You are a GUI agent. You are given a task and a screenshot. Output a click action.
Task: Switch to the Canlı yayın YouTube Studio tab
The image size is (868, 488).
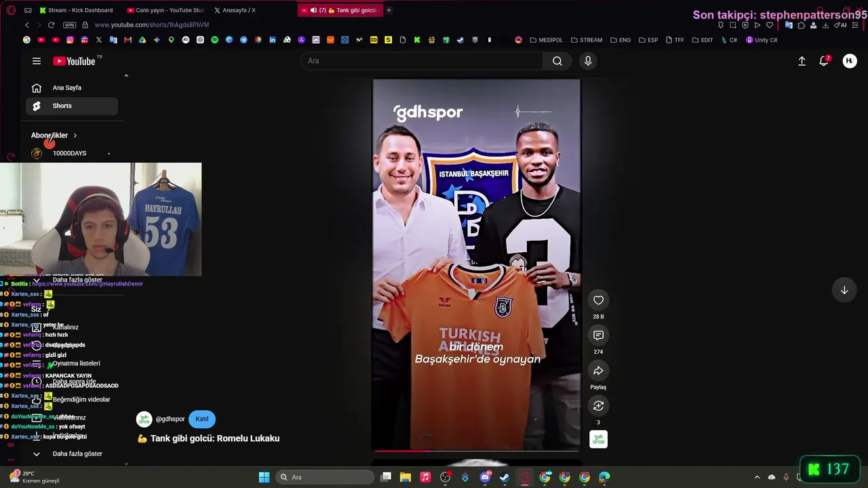(x=165, y=10)
